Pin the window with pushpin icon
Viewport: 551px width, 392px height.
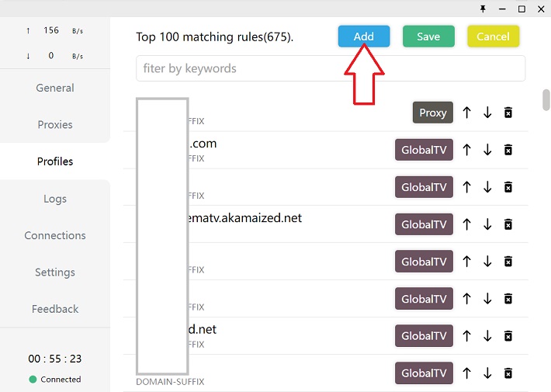click(483, 9)
